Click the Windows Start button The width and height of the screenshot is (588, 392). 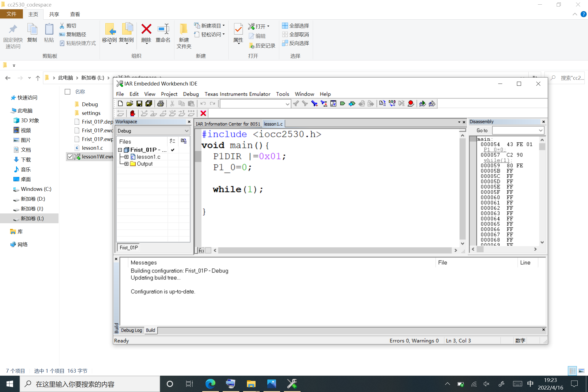tap(10, 384)
